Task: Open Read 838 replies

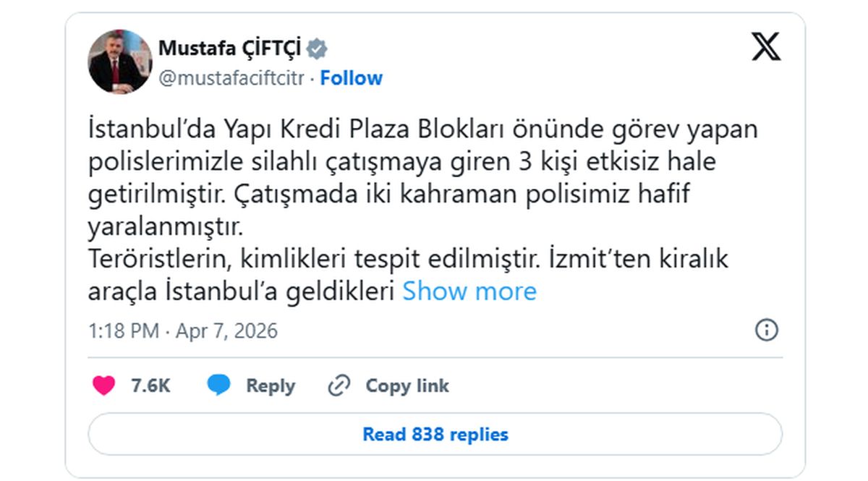Action: point(434,435)
